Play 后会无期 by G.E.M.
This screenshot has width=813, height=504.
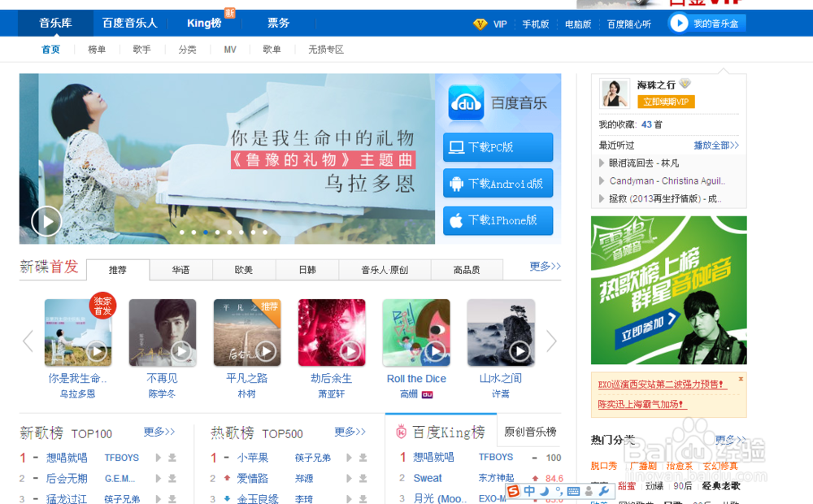coord(159,479)
